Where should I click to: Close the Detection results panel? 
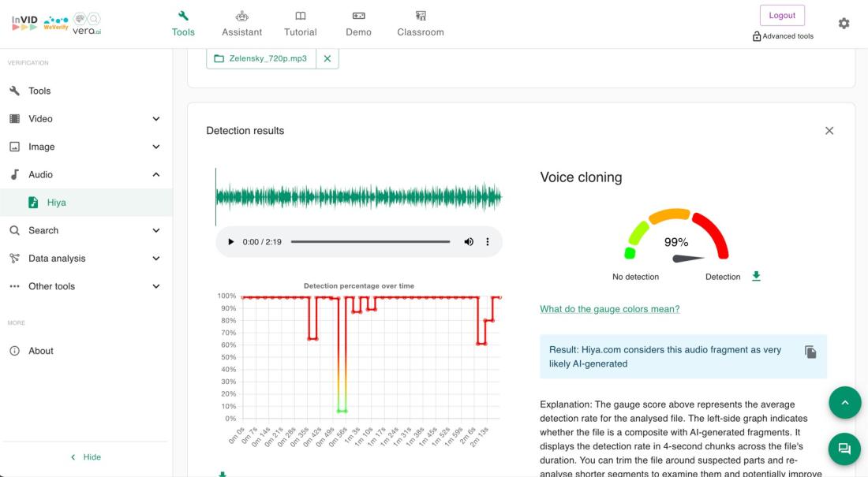pyautogui.click(x=829, y=131)
